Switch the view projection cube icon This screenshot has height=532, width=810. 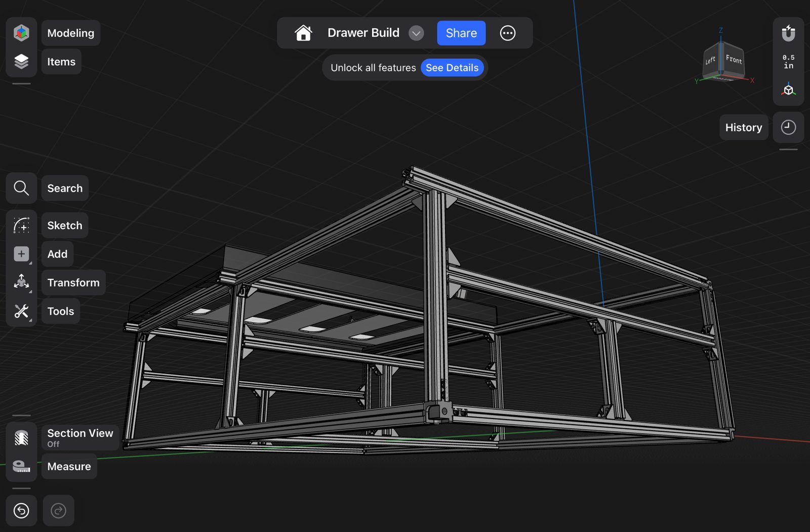pyautogui.click(x=788, y=90)
